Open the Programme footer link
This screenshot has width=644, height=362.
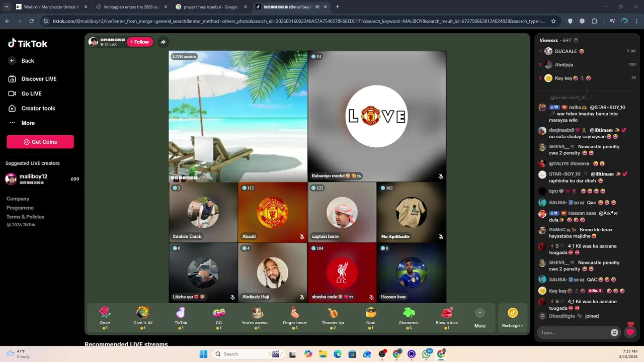pos(20,208)
